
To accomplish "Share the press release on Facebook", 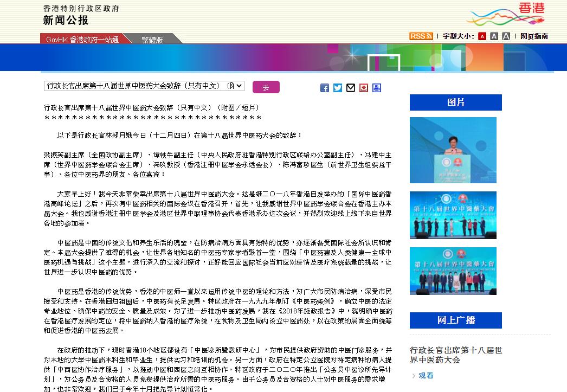I will coord(325,88).
